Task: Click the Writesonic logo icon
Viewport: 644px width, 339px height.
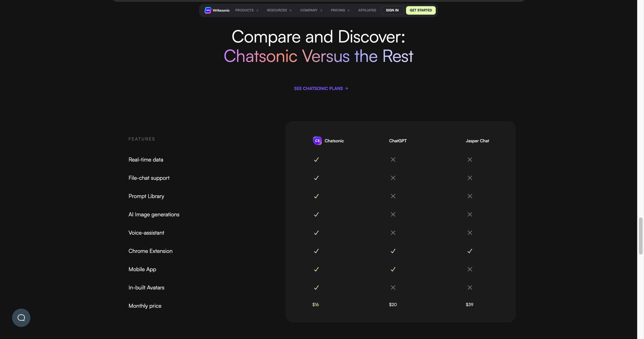Action: (208, 10)
